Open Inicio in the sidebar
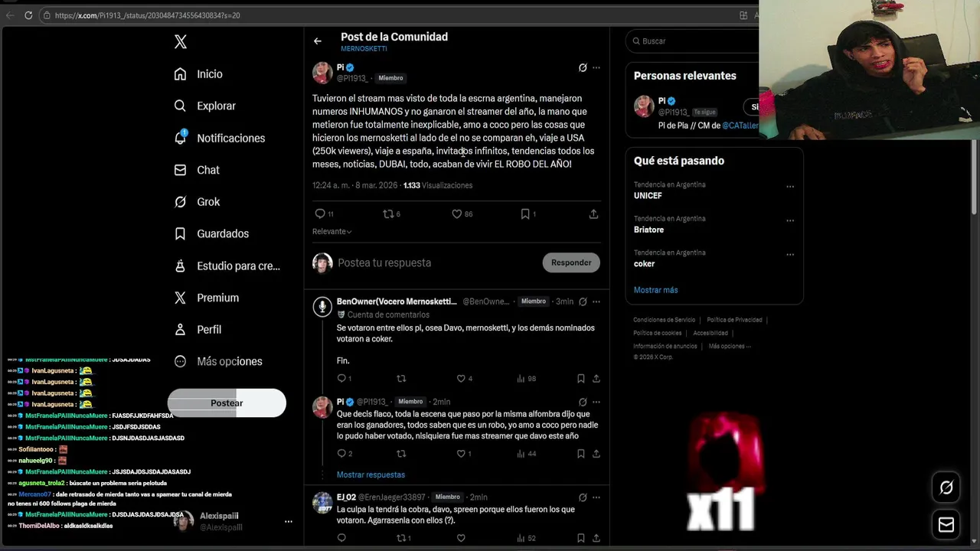 [x=198, y=74]
